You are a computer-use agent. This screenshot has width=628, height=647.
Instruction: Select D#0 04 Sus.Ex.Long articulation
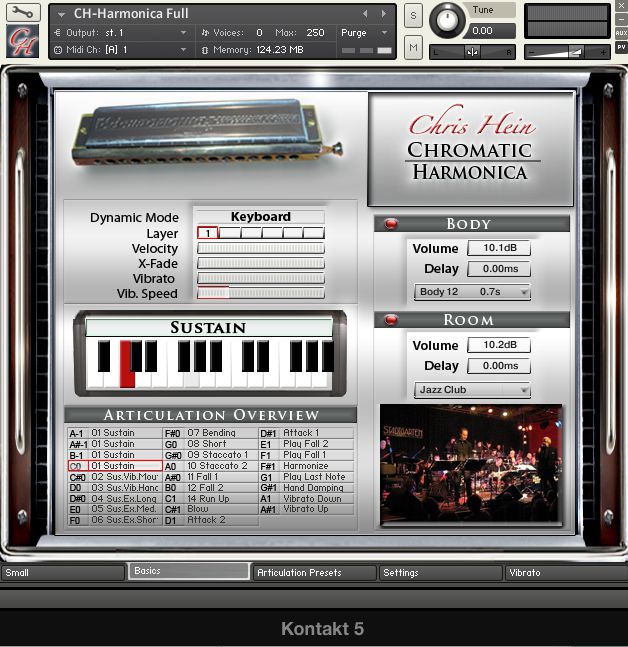(115, 498)
